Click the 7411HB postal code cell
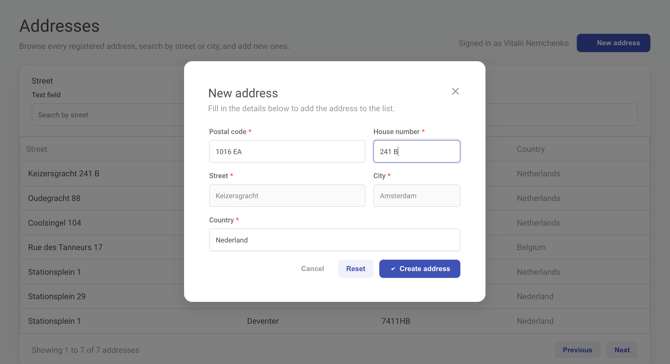 point(396,321)
